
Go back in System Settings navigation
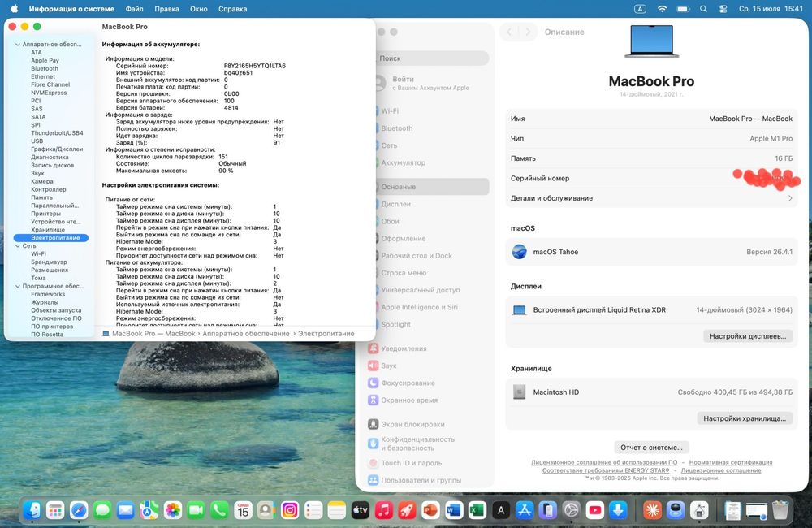tap(509, 32)
